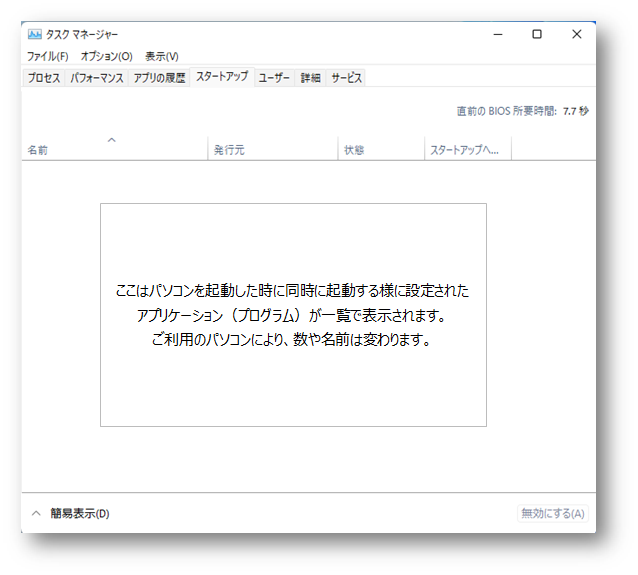Sort by the 状態 column header
Image resolution: width=638 pixels, height=575 pixels.
coord(381,150)
